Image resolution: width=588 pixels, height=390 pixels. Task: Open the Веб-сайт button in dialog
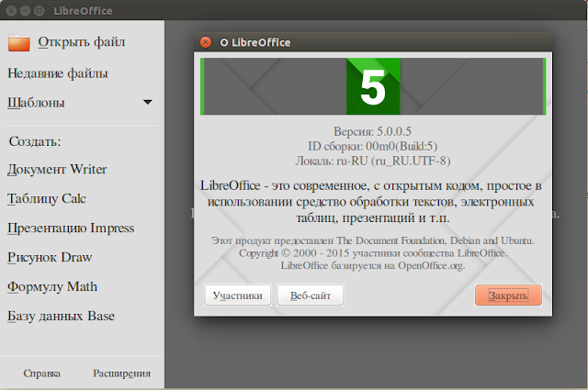[x=311, y=295]
